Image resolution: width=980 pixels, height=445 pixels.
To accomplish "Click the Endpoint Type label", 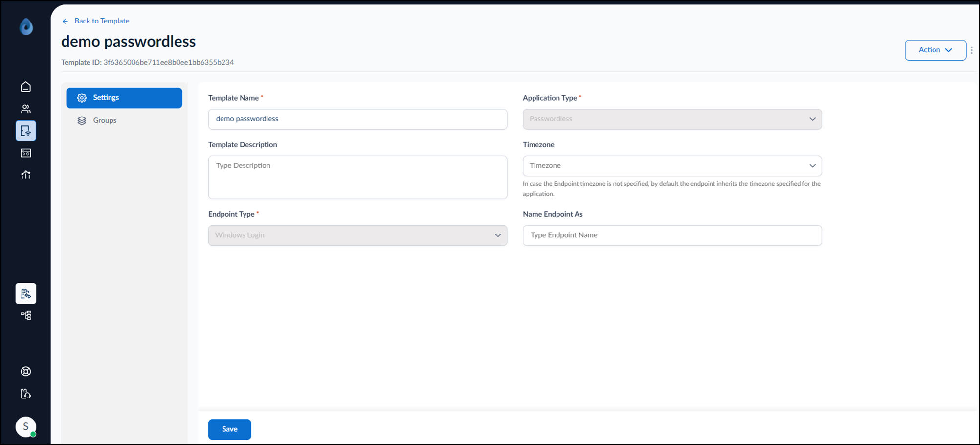I will click(x=231, y=214).
